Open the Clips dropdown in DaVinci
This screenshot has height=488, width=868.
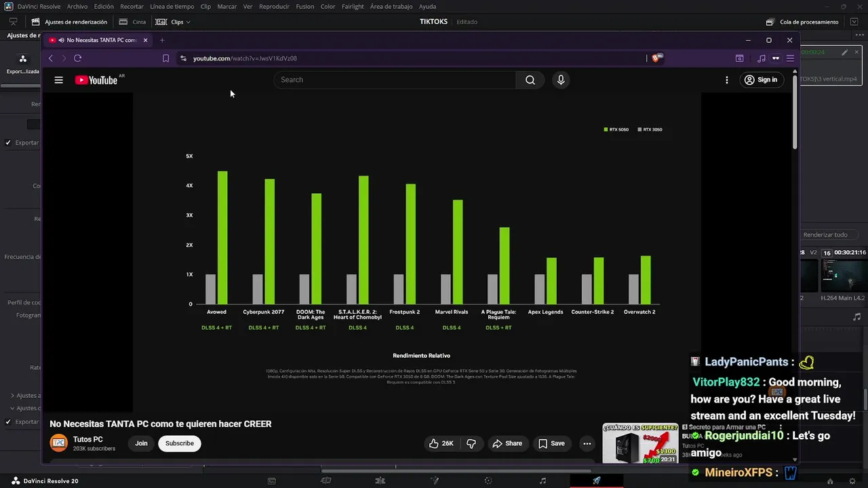[173, 22]
